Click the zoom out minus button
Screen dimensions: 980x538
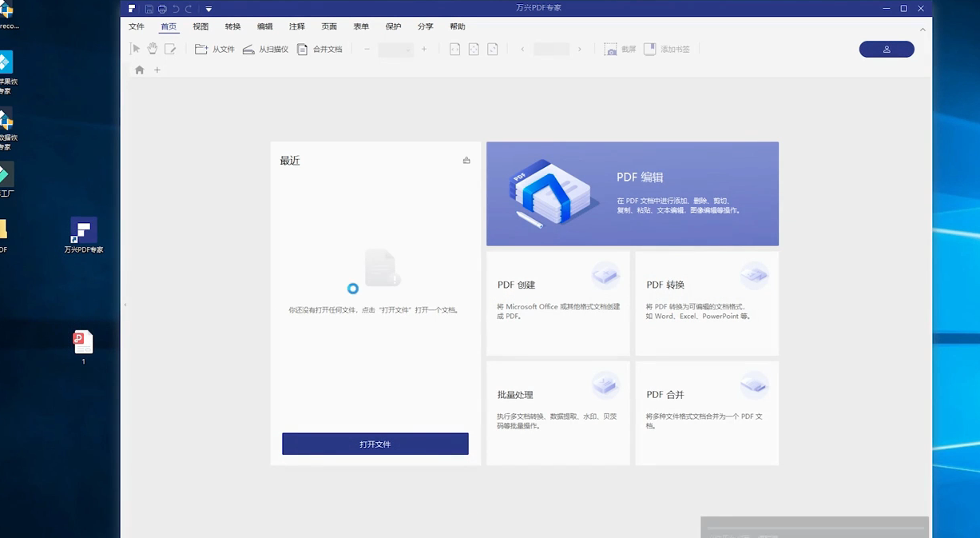click(x=367, y=49)
